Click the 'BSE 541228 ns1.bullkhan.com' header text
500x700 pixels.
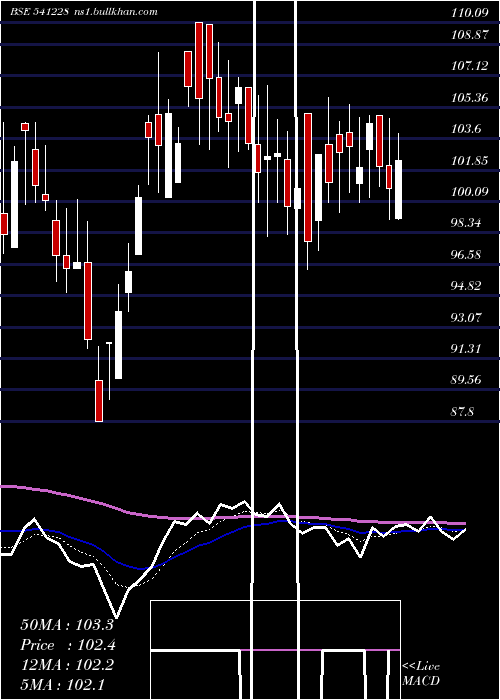pos(84,12)
